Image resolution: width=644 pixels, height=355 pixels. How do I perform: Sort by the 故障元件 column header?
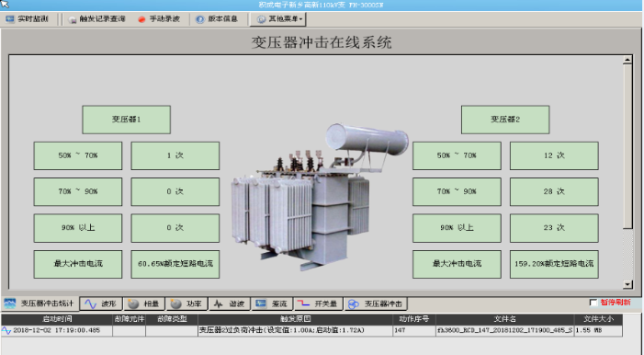click(x=130, y=319)
